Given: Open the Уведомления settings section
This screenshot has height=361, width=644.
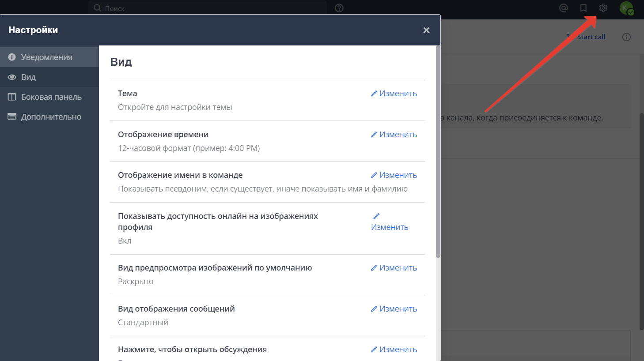Looking at the screenshot, I should click(42, 56).
